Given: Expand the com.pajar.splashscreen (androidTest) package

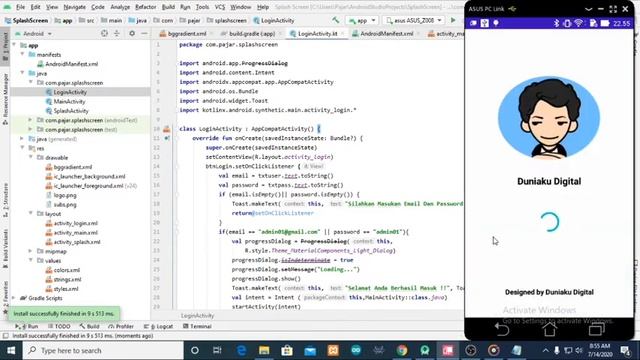Looking at the screenshot, I should 31,120.
